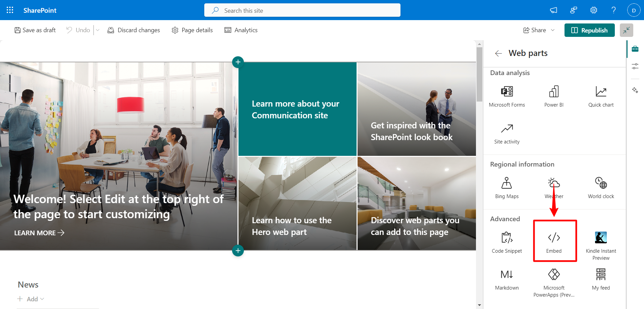
Task: Click Undo in the command bar
Action: (78, 30)
